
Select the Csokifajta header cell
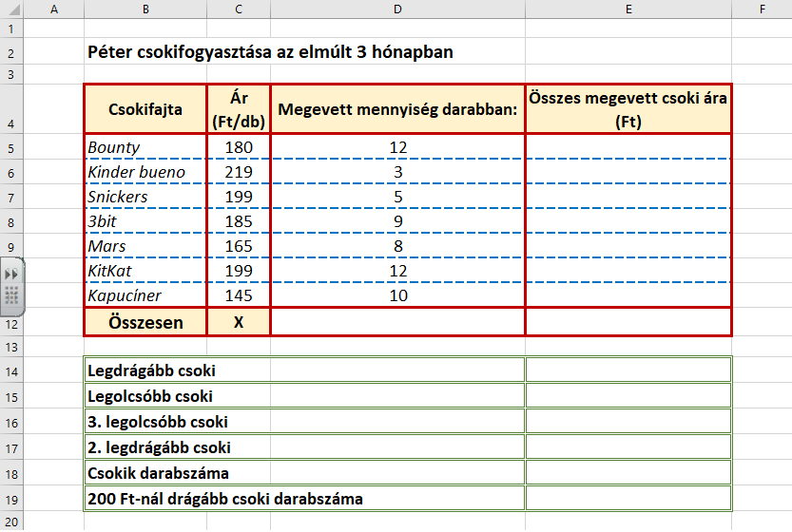point(145,108)
